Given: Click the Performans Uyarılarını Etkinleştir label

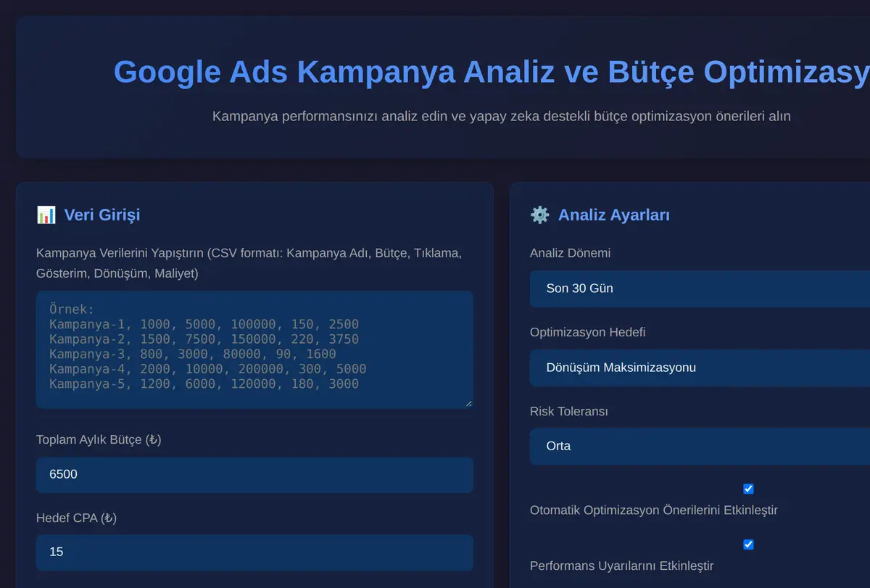Looking at the screenshot, I should (622, 566).
